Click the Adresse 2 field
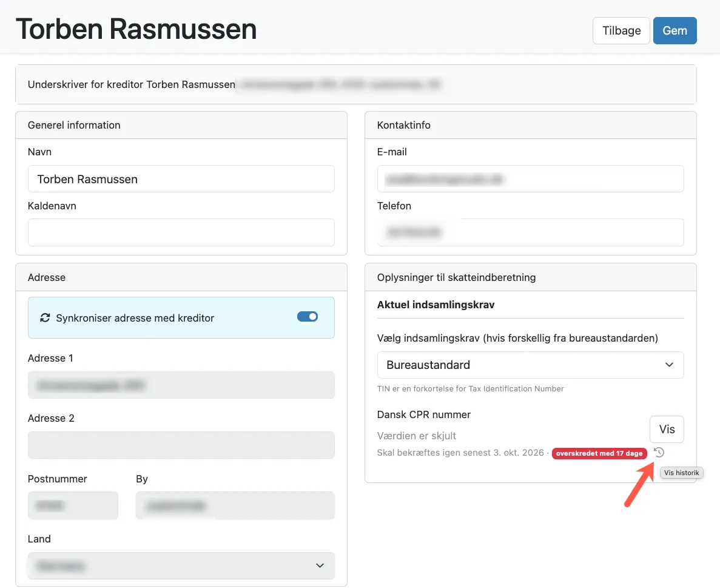 pos(181,445)
